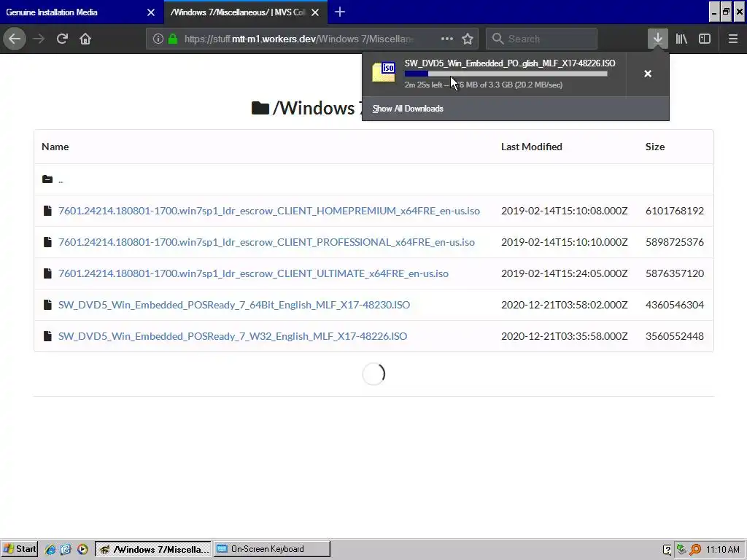Toggle the sidebar view icon
The width and height of the screenshot is (747, 560).
[x=705, y=39]
